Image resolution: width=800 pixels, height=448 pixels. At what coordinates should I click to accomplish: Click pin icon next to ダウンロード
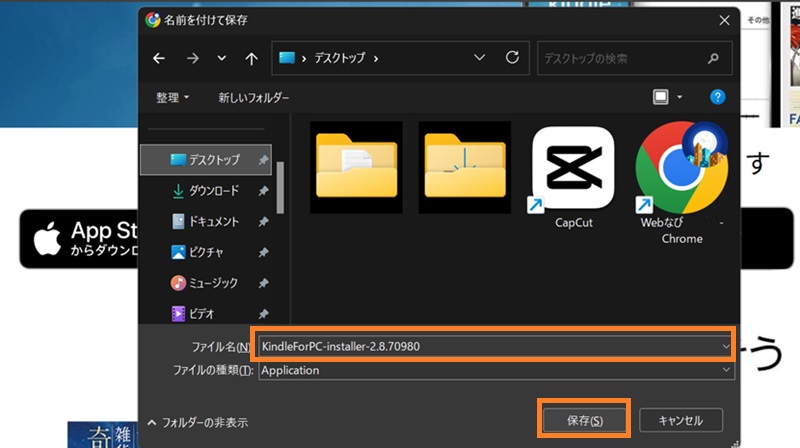263,191
